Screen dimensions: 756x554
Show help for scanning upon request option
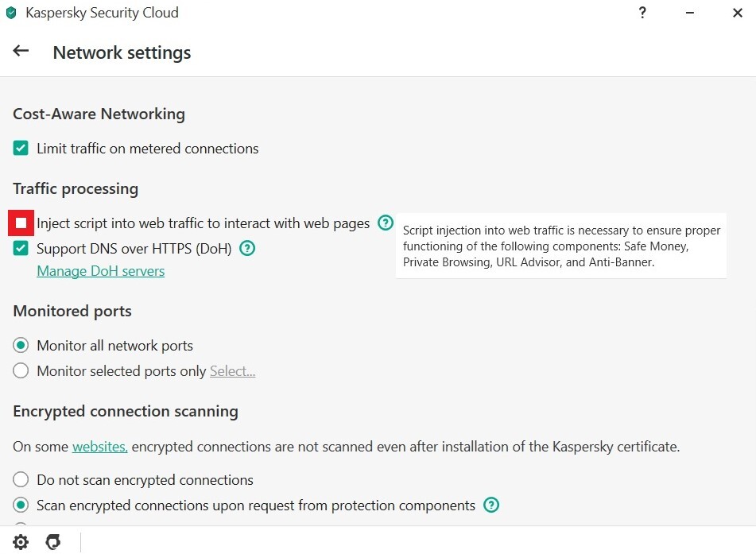point(491,505)
